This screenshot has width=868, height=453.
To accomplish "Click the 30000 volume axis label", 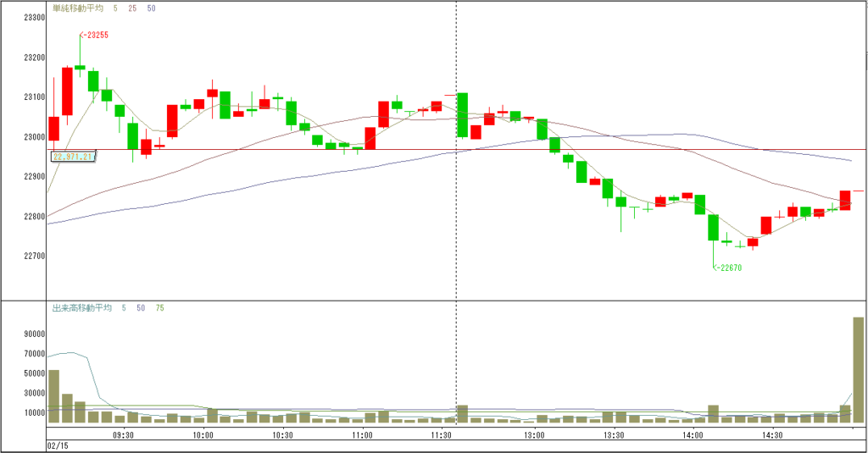I will (34, 393).
